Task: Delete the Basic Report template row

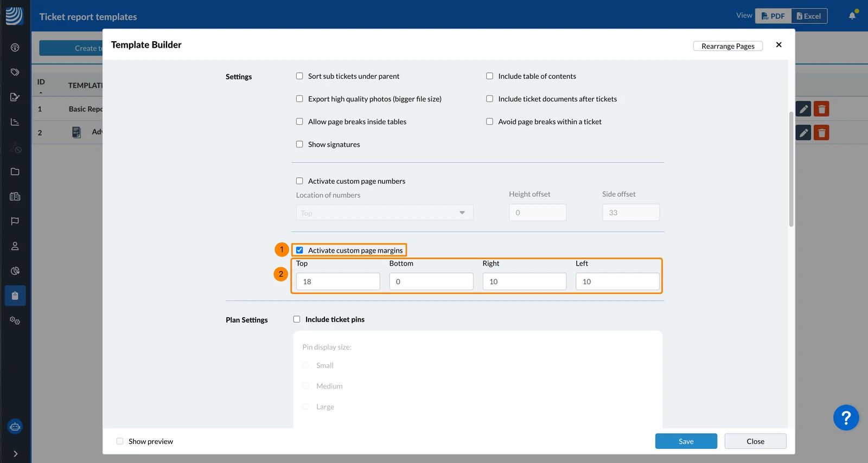Action: click(821, 109)
